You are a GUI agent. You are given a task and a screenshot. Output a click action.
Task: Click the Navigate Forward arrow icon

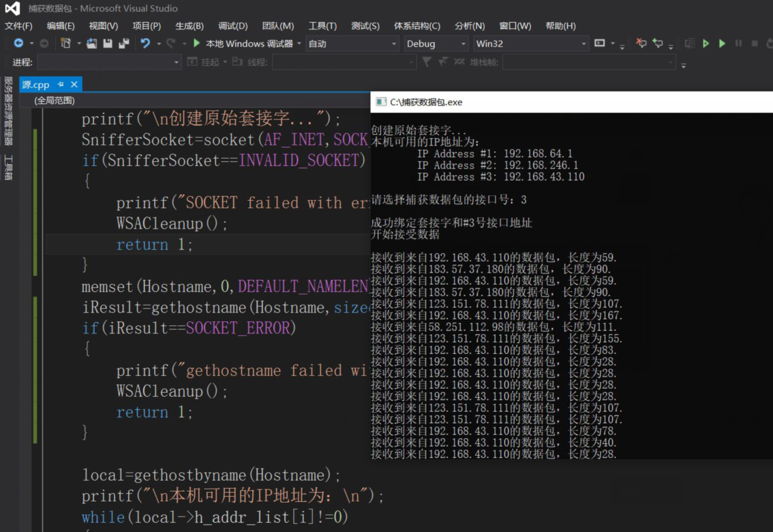(x=44, y=43)
